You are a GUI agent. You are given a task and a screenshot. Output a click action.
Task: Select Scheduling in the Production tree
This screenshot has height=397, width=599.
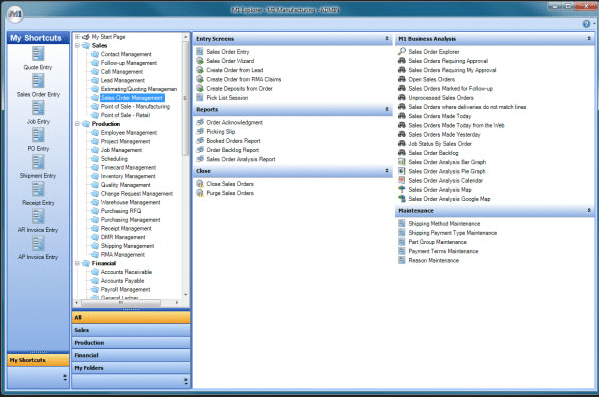pyautogui.click(x=114, y=159)
